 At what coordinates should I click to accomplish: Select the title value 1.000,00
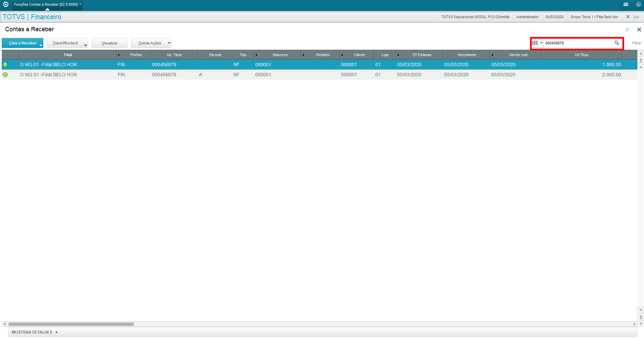(x=612, y=65)
